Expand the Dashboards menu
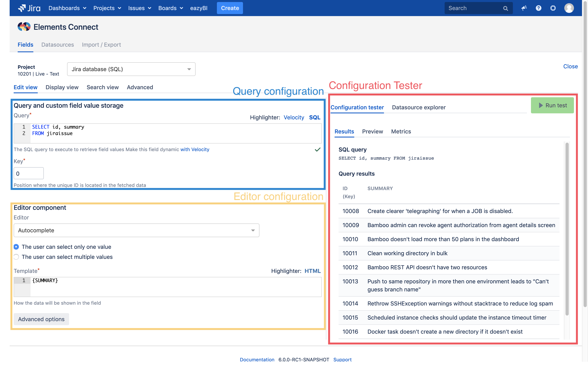The image size is (588, 373). tap(67, 8)
